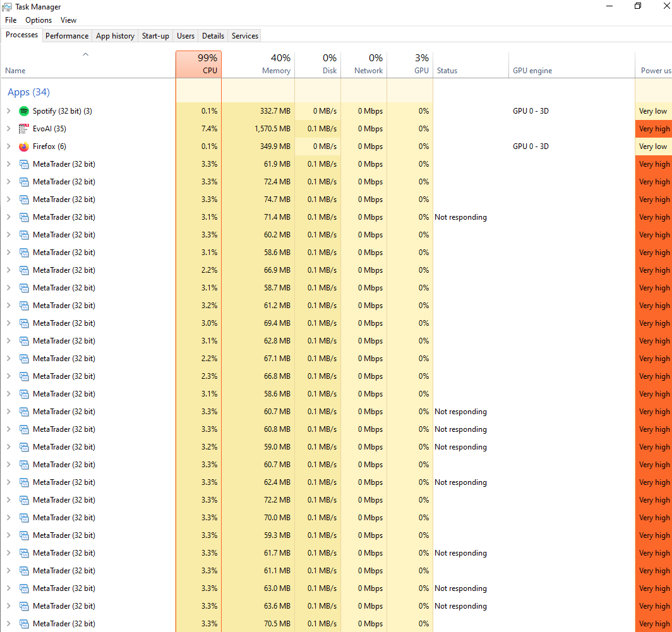Open the Options menu
Screen dimensions: 672x632
pos(39,20)
